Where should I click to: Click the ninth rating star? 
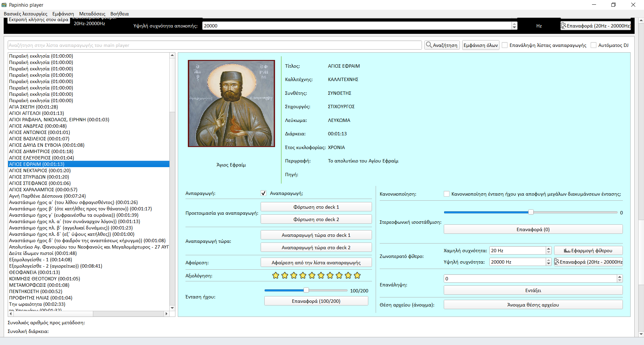[x=348, y=275]
